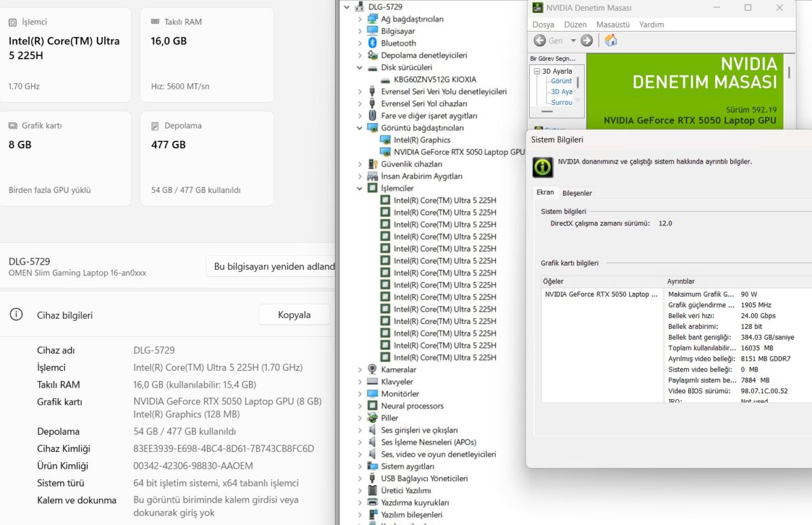Image resolution: width=812 pixels, height=525 pixels.
Task: Click the forward arrow in NVIDIA toolbar
Action: (x=587, y=41)
